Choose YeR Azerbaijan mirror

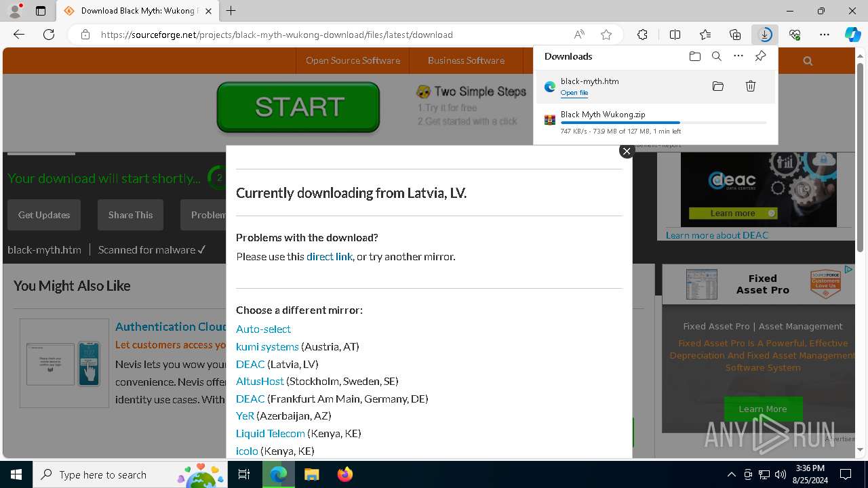click(245, 415)
